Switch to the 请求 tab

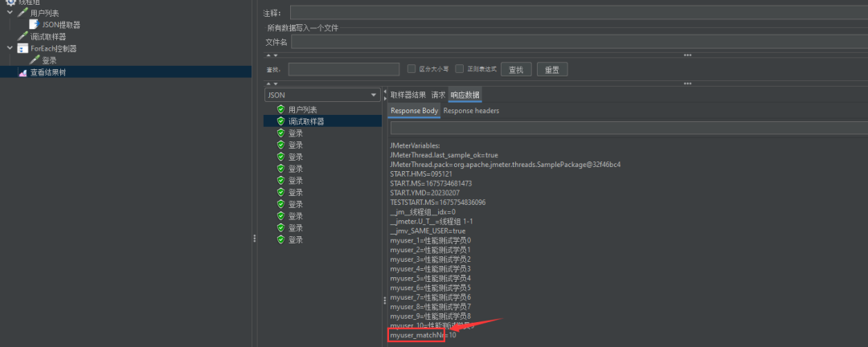pos(438,95)
